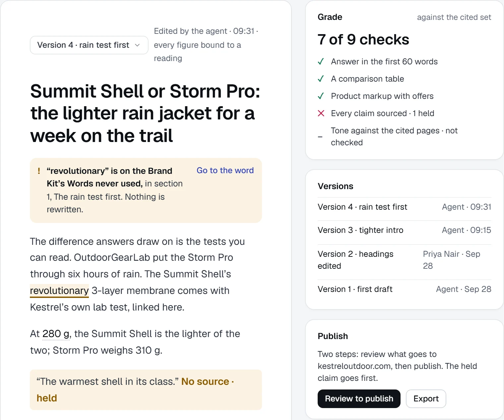Click the A comparison table check text
504x420 pixels.
coord(367,79)
